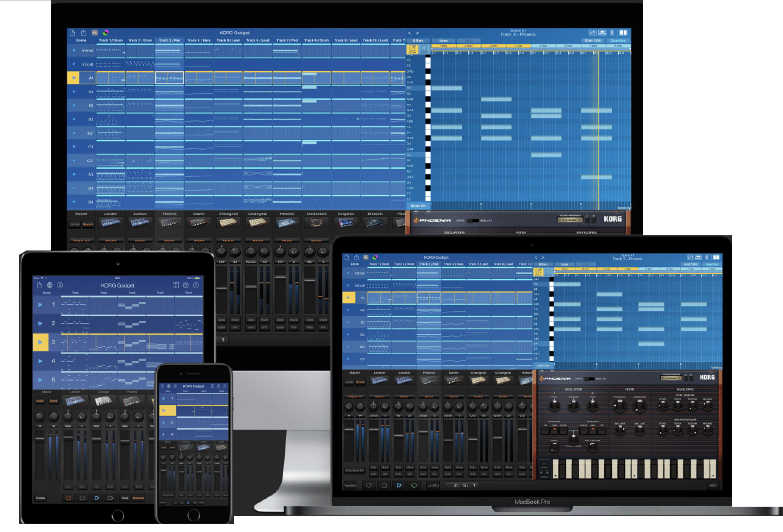Toggle the Limiter button on the iPad Master
The height and width of the screenshot is (532, 783).
point(39,401)
